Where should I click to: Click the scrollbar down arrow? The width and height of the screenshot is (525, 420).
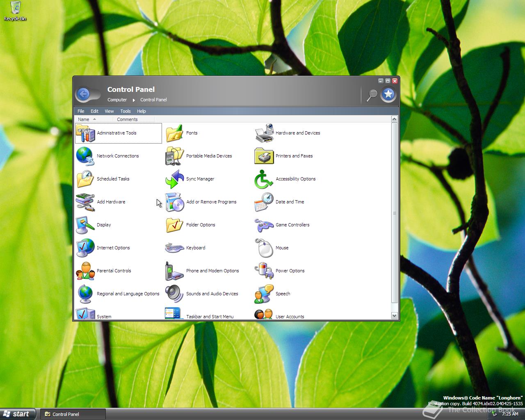tap(395, 316)
